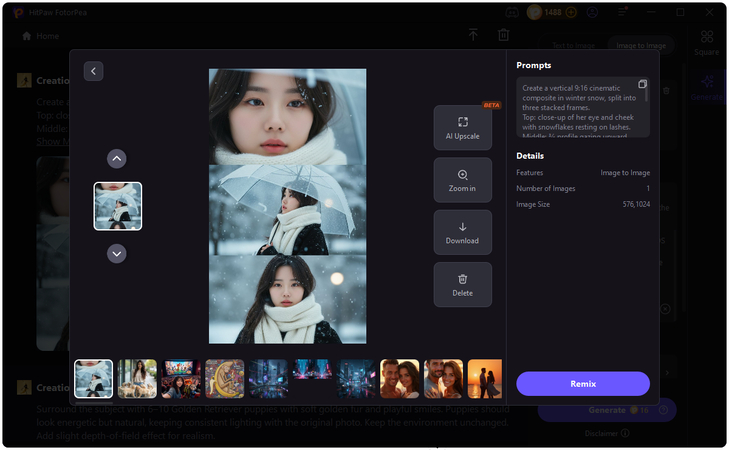Select the snow girl thumbnail in bottom strip
This screenshot has width=729, height=450.
click(x=93, y=378)
